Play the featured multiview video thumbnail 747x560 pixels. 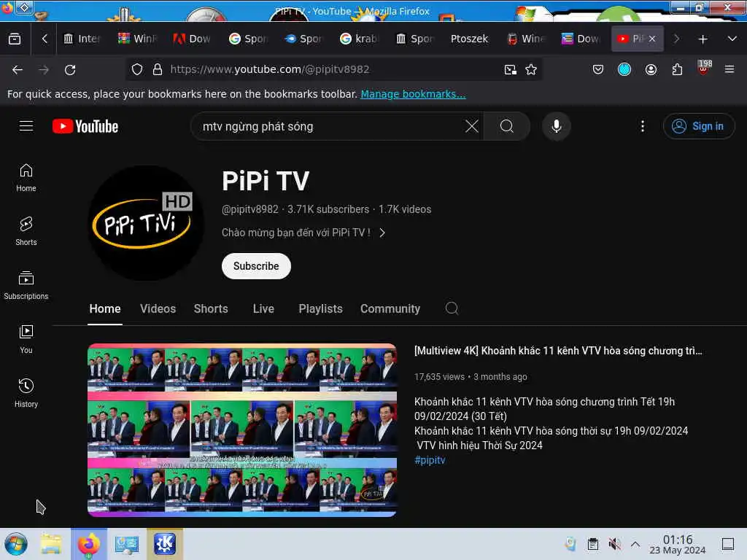pyautogui.click(x=242, y=430)
